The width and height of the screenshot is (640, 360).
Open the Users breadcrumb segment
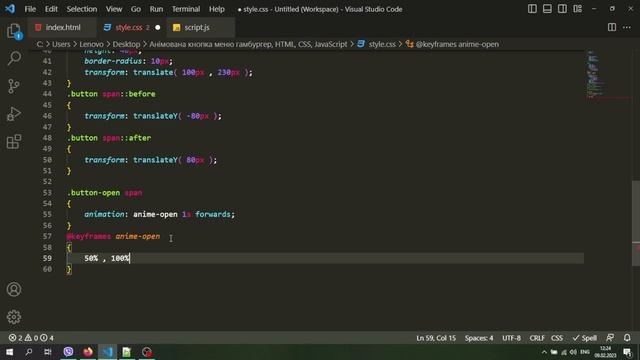(x=61, y=44)
